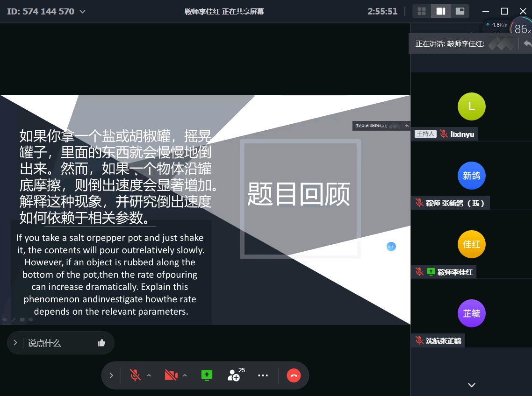Open the participants list showing 25
This screenshot has height=396, width=532.
pyautogui.click(x=234, y=375)
